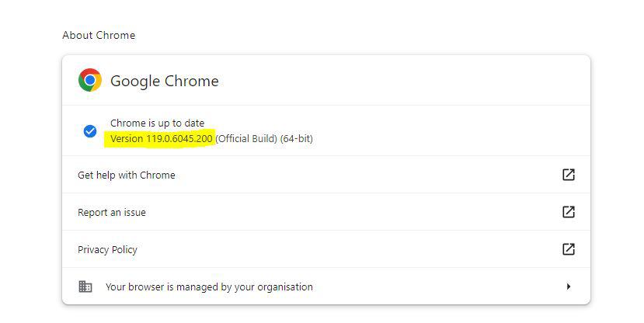Click 'Your browser is managed' text
The image size is (644, 323).
click(x=209, y=287)
